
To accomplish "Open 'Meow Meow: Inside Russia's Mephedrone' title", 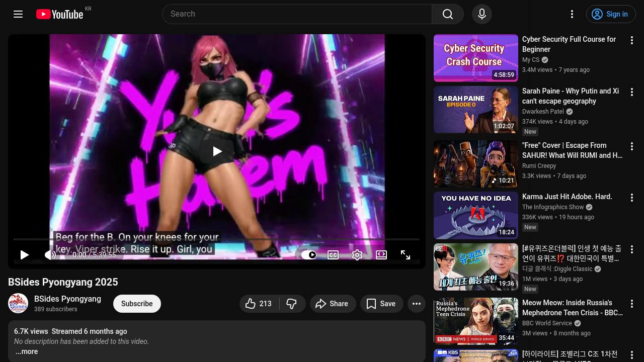I will tap(573, 308).
